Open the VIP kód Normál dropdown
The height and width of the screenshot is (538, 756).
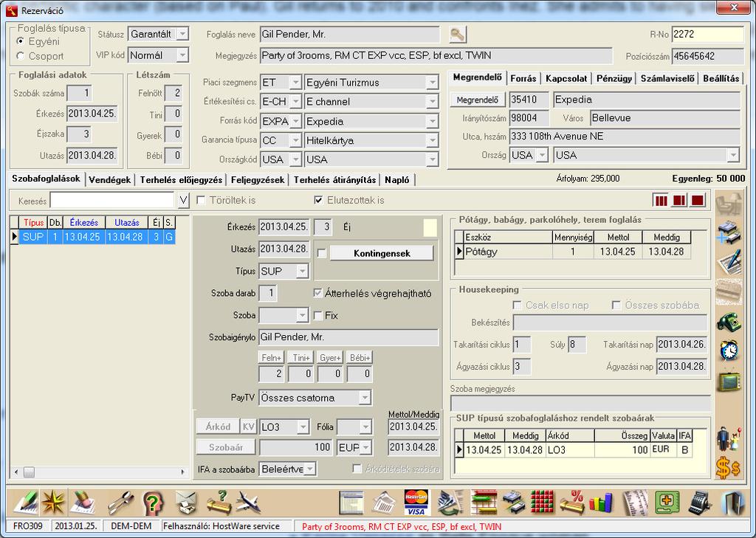(182, 55)
